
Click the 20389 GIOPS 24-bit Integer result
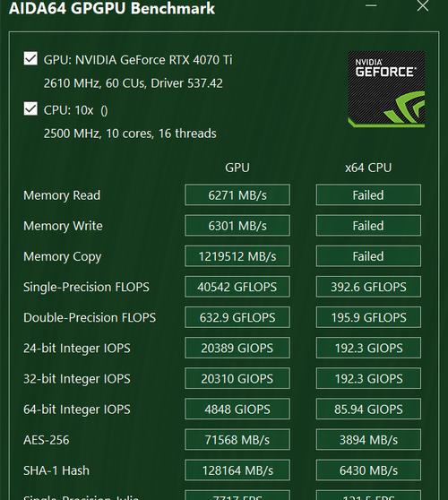click(x=237, y=348)
